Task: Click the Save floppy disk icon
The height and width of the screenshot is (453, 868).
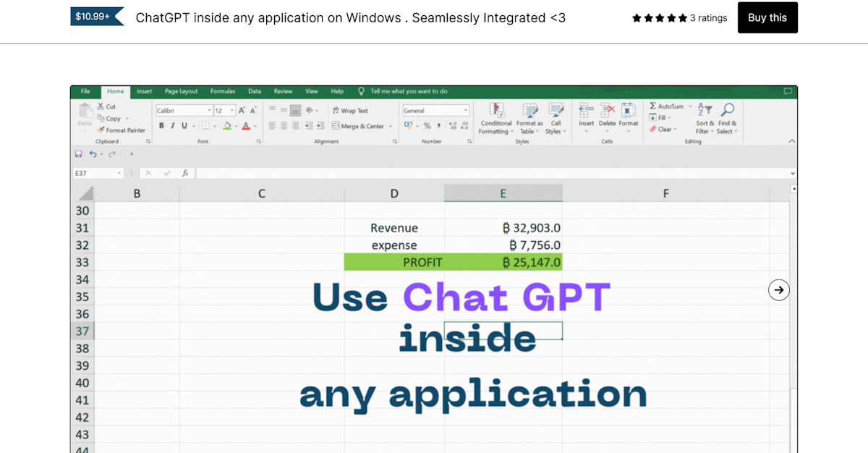Action: point(78,154)
